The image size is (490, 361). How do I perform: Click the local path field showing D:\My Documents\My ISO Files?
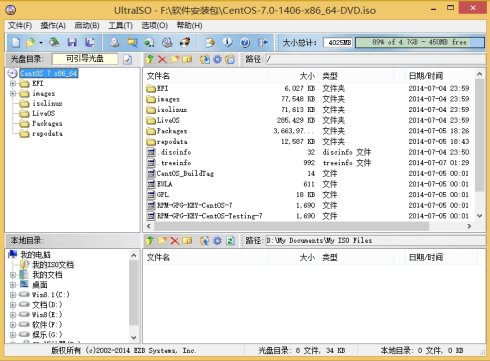(x=375, y=240)
